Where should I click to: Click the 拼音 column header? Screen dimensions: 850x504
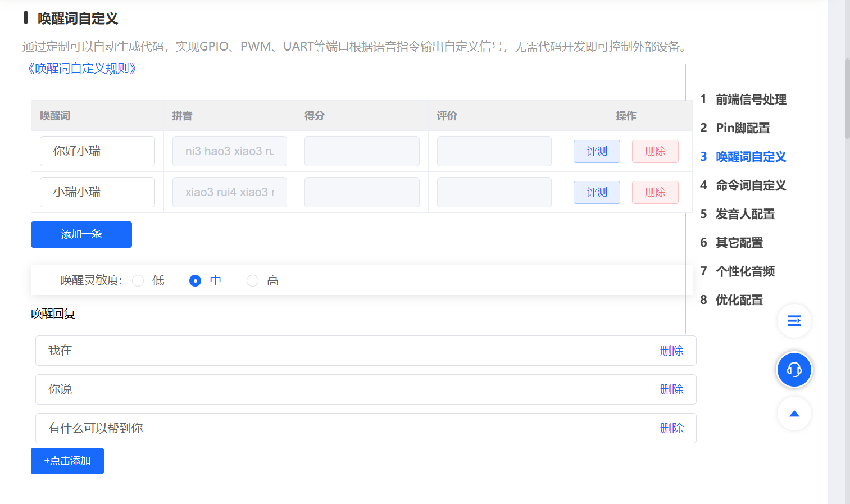tap(182, 116)
